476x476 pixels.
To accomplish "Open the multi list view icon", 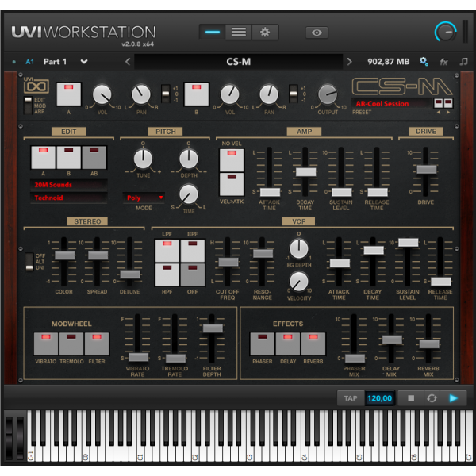I will [x=239, y=33].
